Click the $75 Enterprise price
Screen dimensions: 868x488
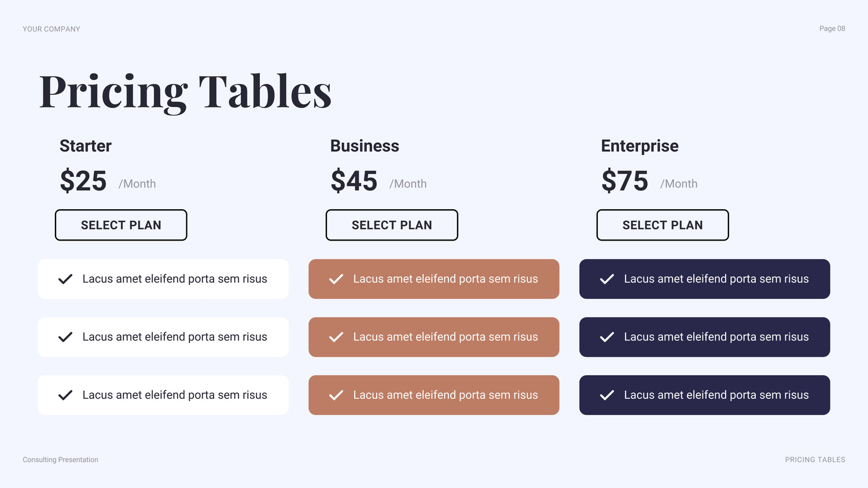(x=625, y=181)
